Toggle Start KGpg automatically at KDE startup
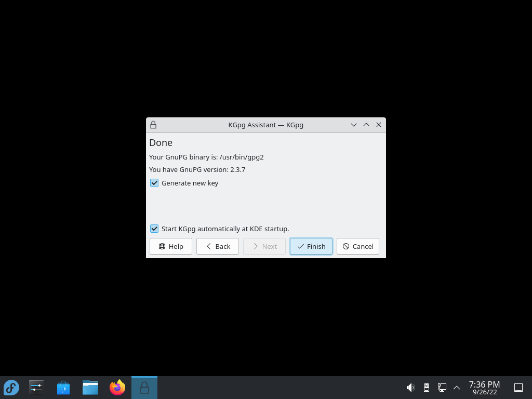 [154, 229]
